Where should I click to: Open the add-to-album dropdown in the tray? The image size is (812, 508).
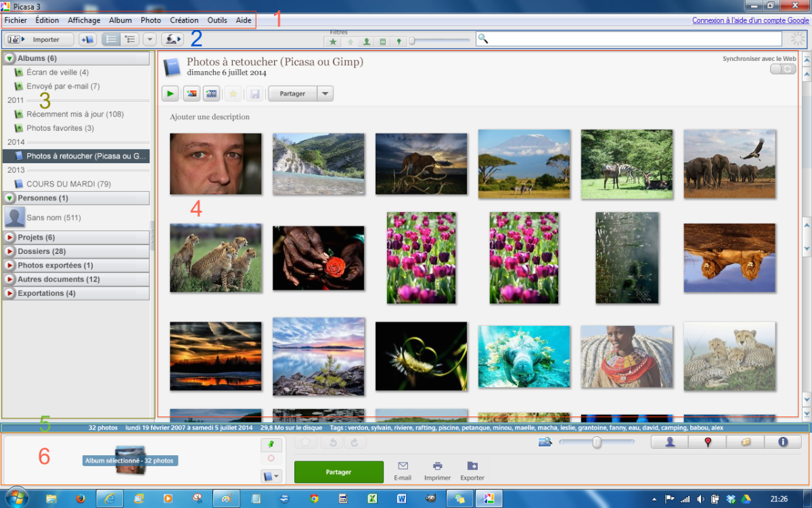(x=271, y=476)
